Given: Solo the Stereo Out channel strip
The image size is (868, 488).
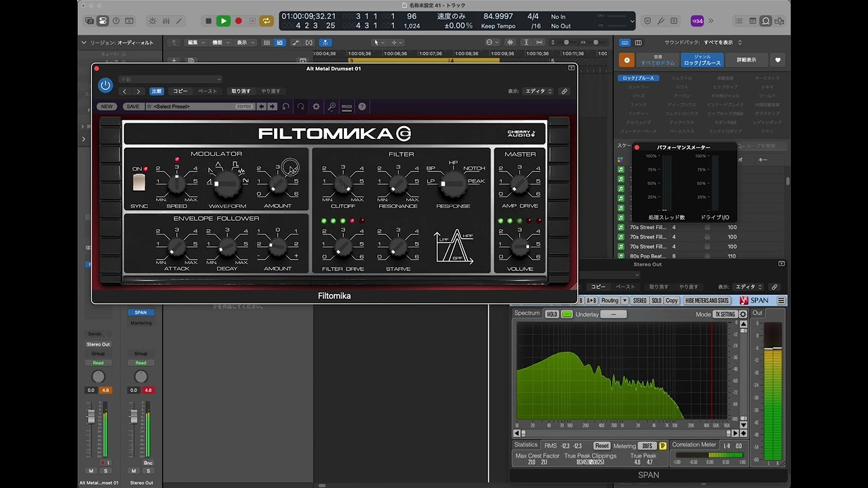Looking at the screenshot, I should point(147,470).
